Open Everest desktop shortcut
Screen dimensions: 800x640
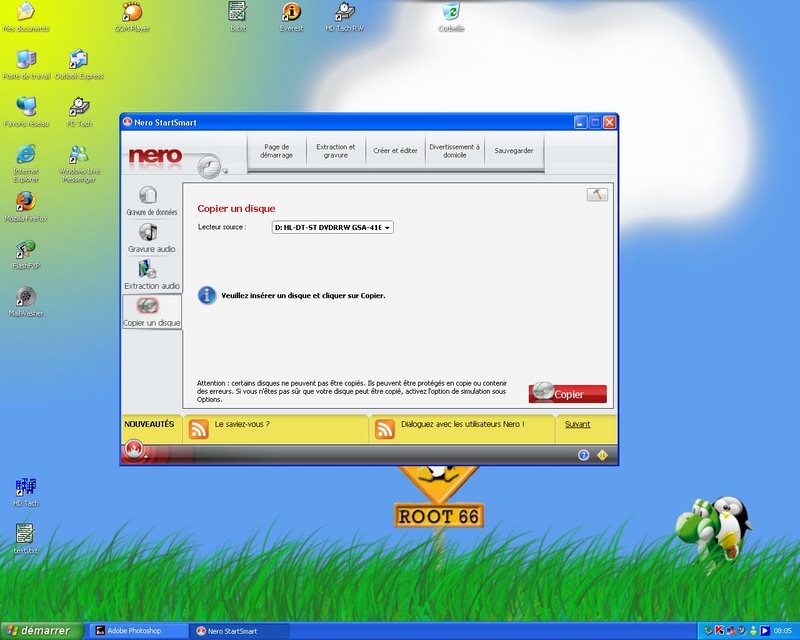[291, 17]
